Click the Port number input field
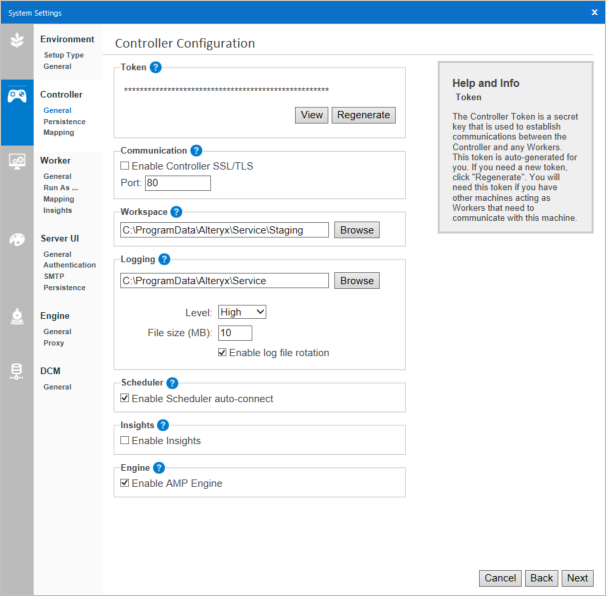Image resolution: width=606 pixels, height=596 pixels. (x=177, y=183)
